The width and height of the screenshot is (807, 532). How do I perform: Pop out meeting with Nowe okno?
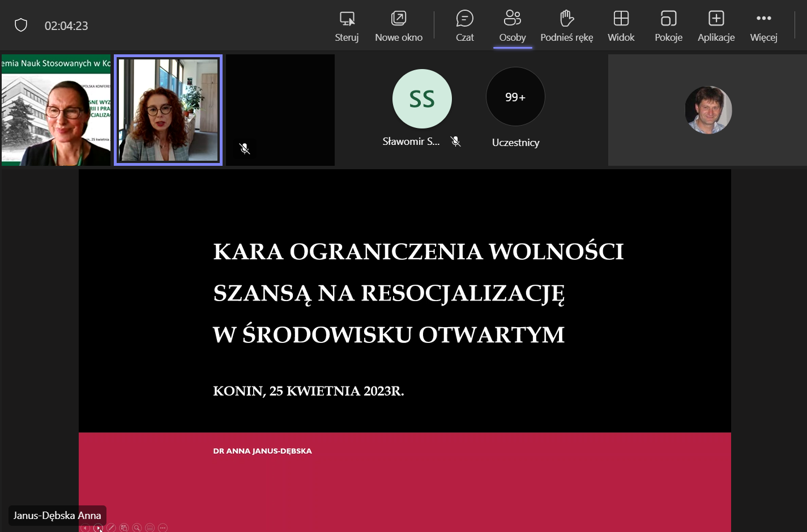(x=399, y=26)
